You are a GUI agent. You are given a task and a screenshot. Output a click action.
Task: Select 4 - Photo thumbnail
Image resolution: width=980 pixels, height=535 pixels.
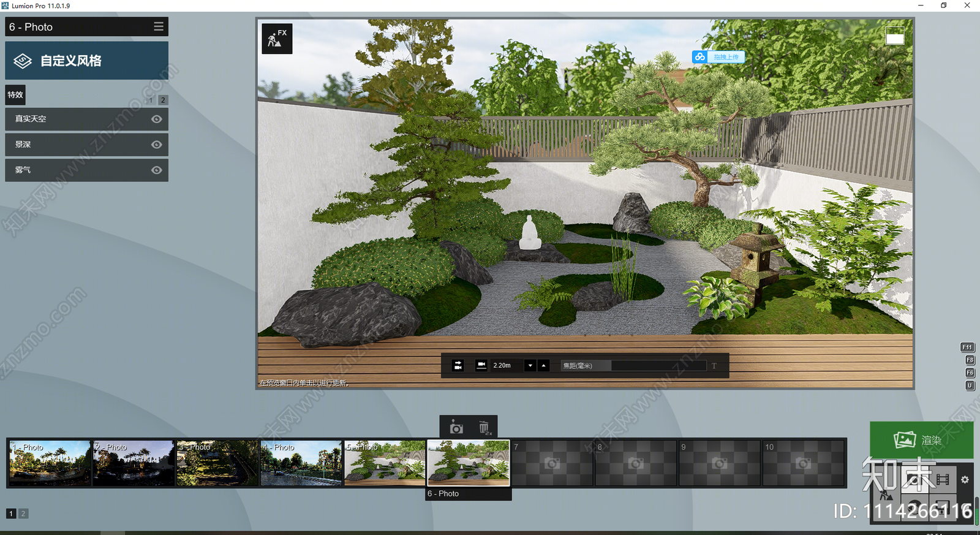[301, 463]
